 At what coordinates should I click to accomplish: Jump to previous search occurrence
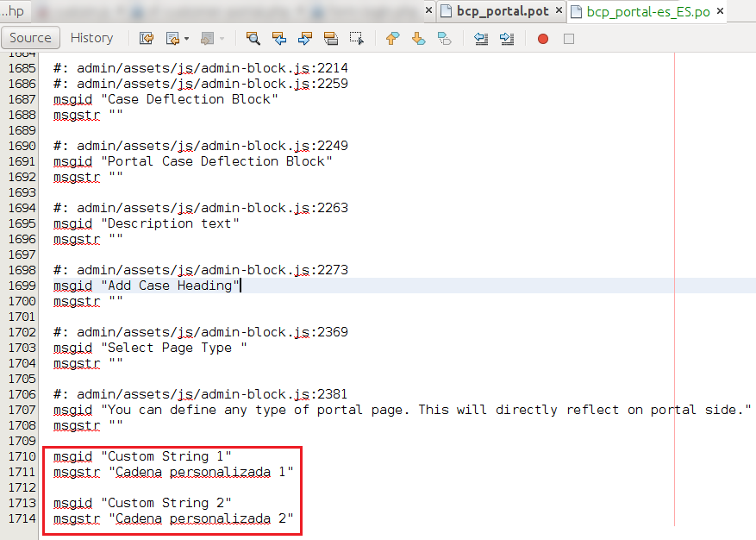(x=278, y=38)
